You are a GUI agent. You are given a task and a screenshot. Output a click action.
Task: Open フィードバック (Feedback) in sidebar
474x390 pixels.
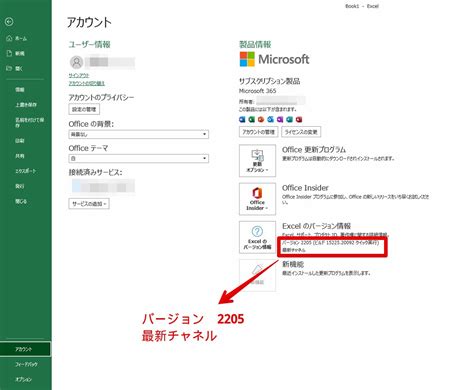26,364
